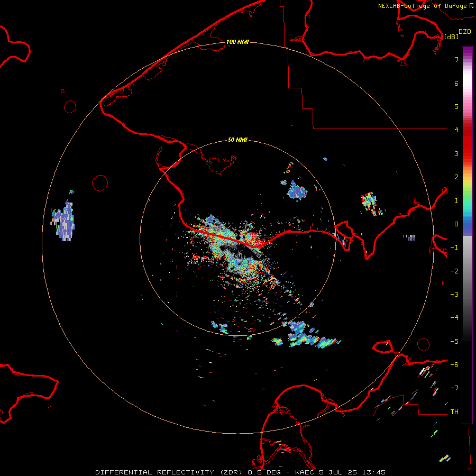Click the [dB] units label
476x476 pixels.
point(452,37)
